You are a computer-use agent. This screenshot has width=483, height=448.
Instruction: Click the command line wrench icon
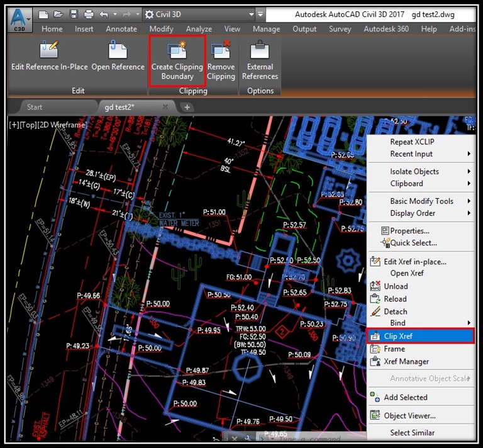point(248,438)
